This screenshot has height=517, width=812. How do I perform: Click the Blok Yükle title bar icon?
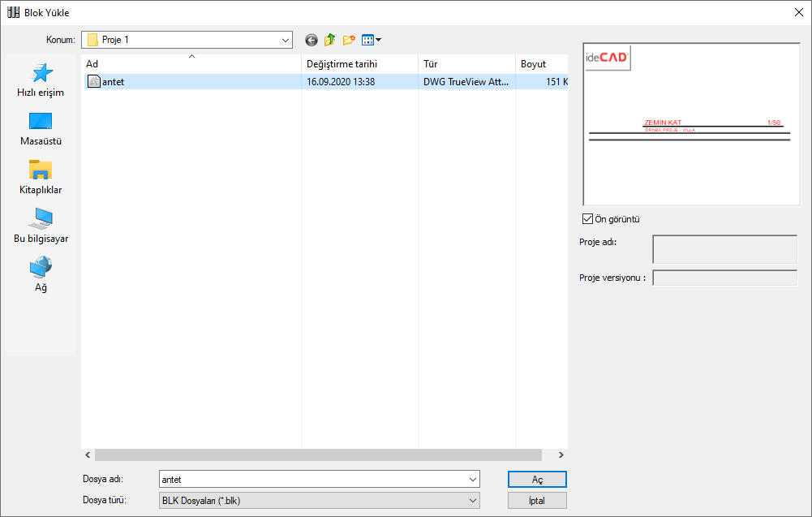tap(13, 12)
